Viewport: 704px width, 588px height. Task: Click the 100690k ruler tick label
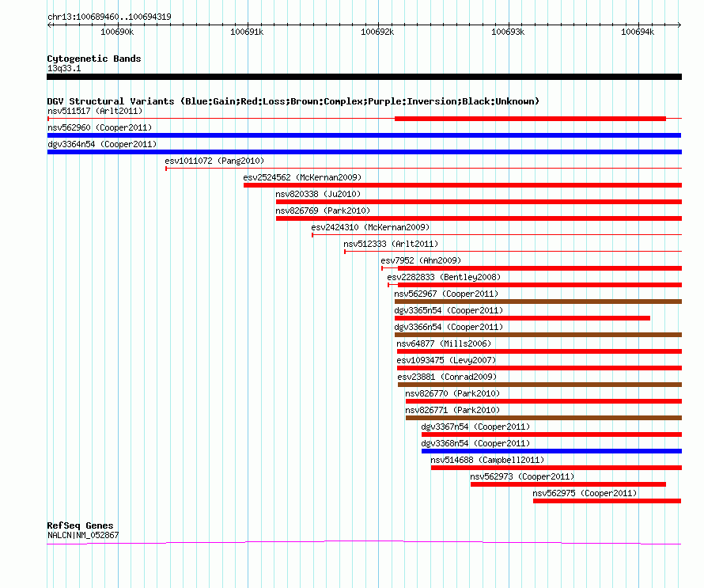[117, 32]
